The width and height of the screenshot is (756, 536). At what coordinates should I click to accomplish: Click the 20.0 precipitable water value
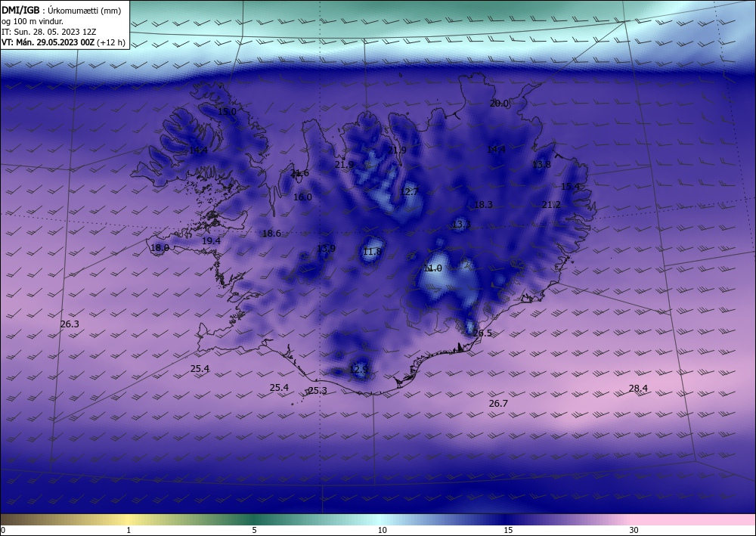point(499,103)
